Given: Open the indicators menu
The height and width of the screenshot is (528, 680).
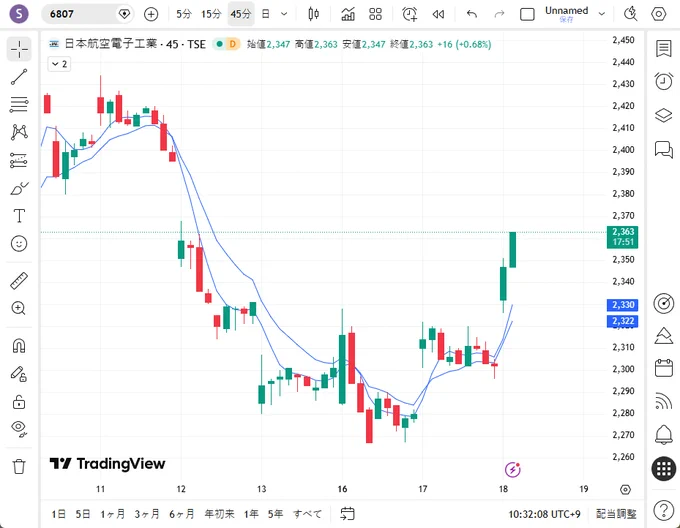Looking at the screenshot, I should click(x=348, y=14).
